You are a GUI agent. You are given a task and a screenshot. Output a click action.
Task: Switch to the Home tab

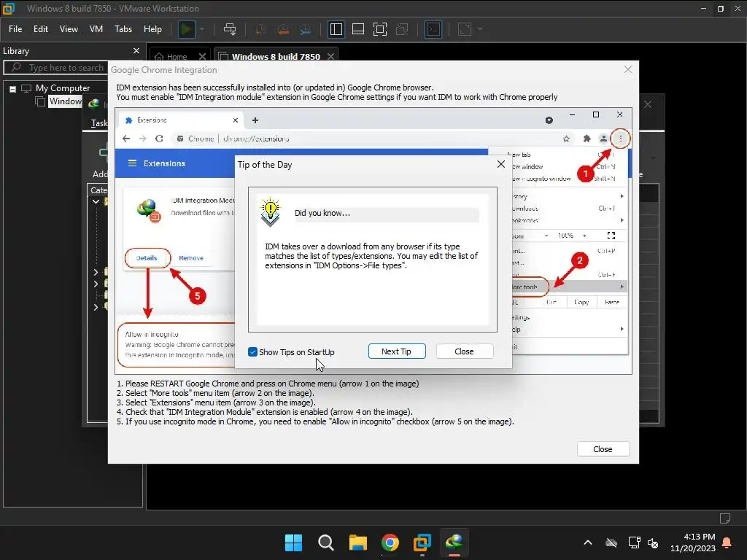click(177, 56)
